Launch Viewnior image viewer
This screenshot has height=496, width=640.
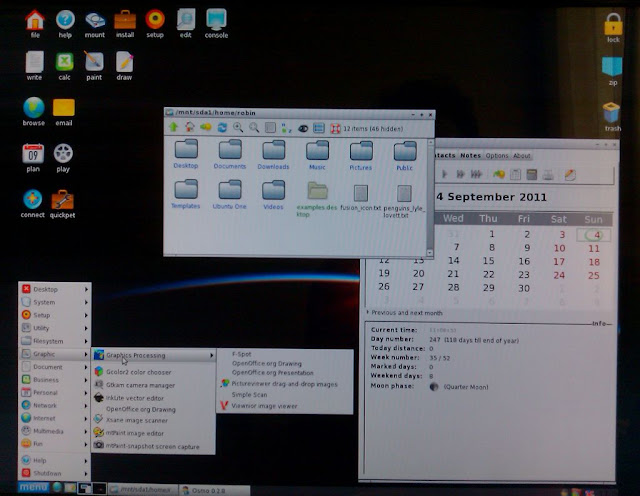pos(284,406)
